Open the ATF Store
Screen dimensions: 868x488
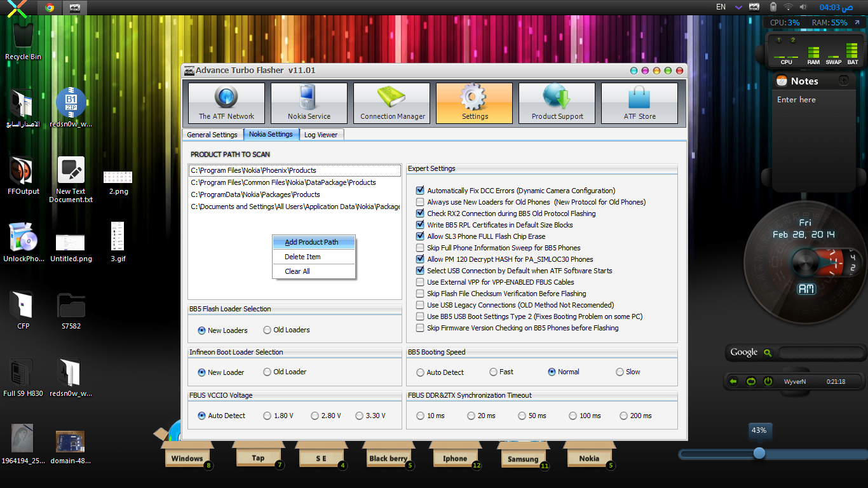[639, 103]
